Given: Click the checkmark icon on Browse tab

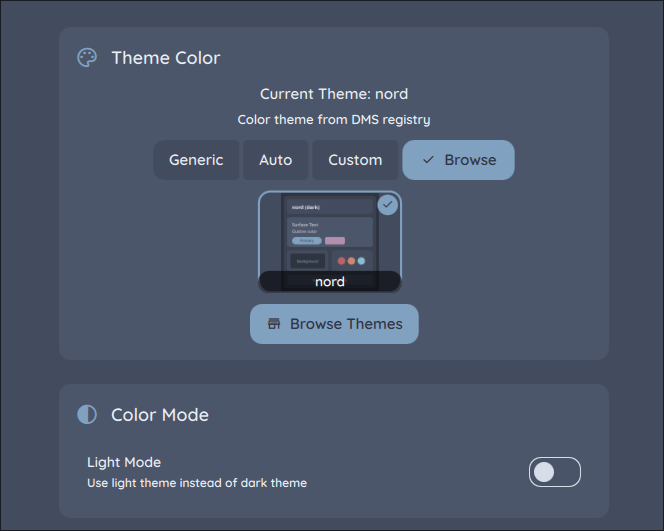Looking at the screenshot, I should click(428, 160).
